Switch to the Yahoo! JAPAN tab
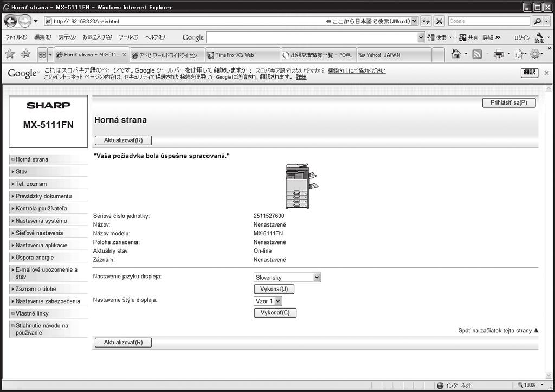This screenshot has width=555, height=392. tap(393, 55)
